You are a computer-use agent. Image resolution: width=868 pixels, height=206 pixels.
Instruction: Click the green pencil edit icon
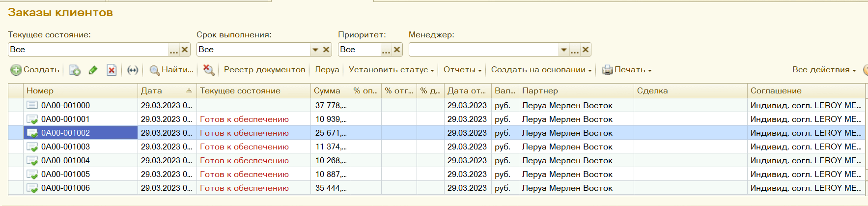(93, 70)
